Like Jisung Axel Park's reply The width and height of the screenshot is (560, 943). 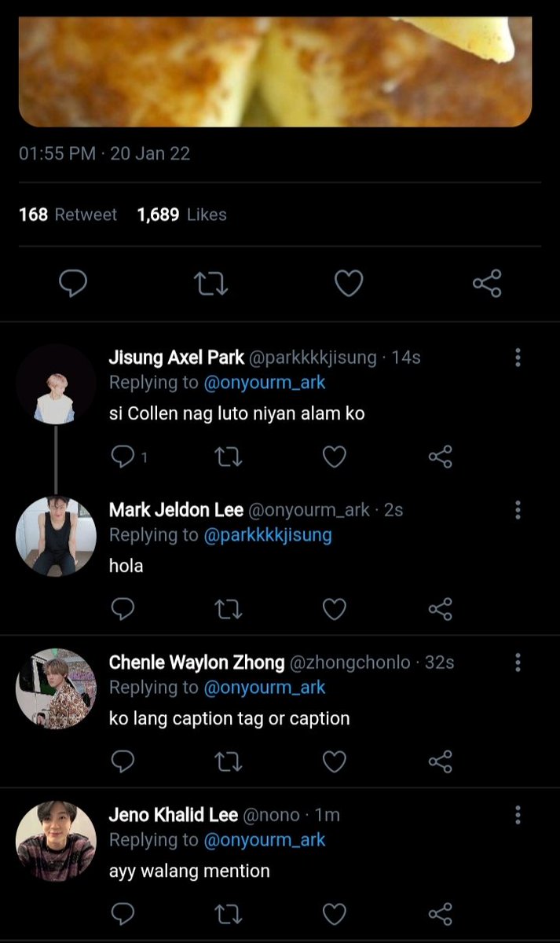[x=335, y=457]
